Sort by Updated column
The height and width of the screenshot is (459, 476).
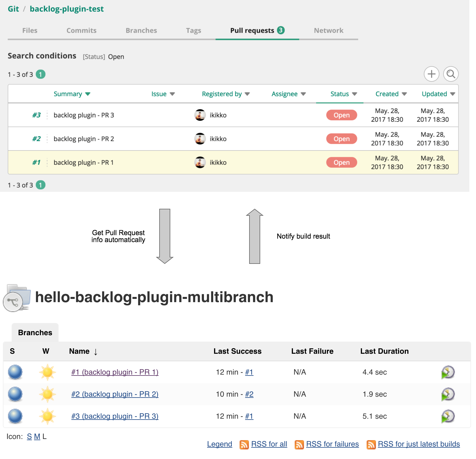(438, 94)
